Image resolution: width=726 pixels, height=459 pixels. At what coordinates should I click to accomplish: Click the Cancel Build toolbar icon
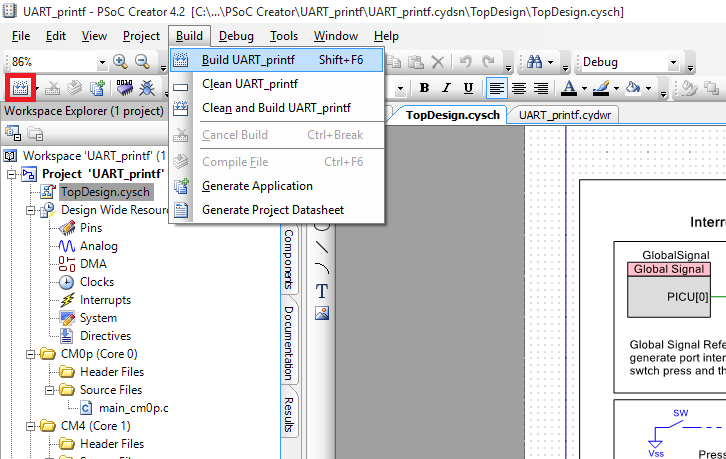pyautogui.click(x=52, y=88)
